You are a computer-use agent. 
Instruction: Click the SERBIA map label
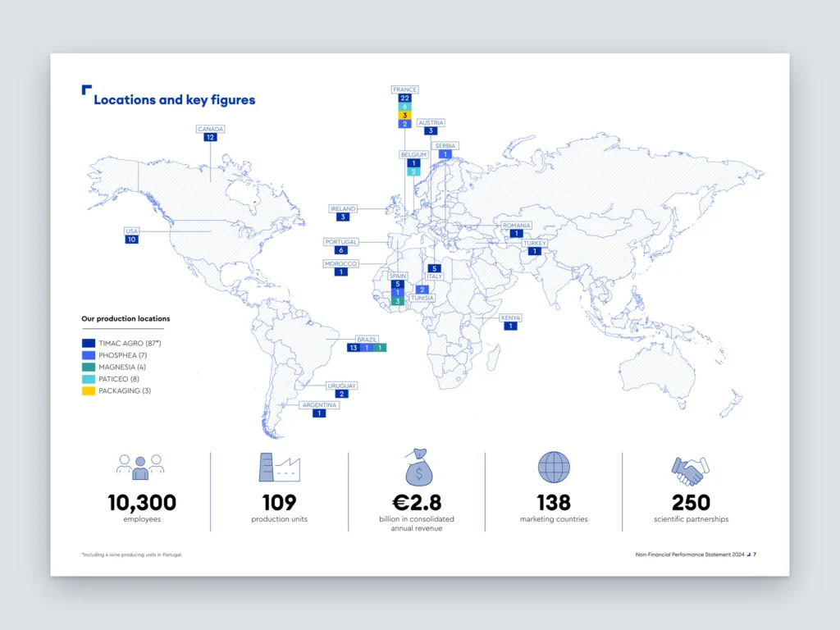pyautogui.click(x=445, y=146)
